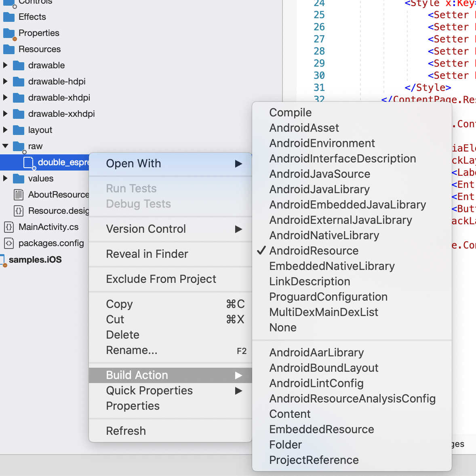Viewport: 476px width, 476px height.
Task: Click the Effects folder icon
Action: click(9, 17)
